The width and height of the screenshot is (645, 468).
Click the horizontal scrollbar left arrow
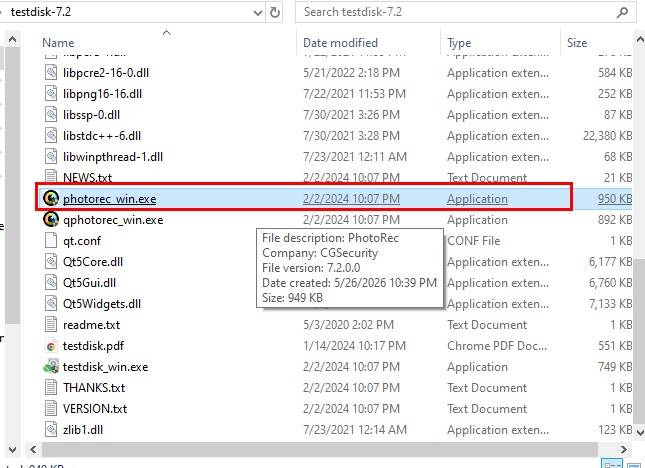(x=33, y=449)
